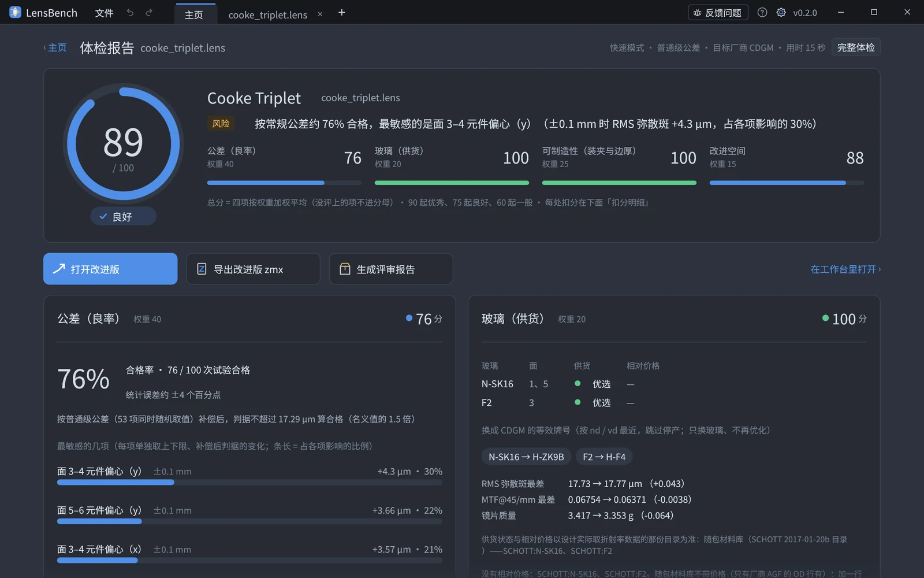Click the 良好 rating badge
Screen dimensions: 924x578
pyautogui.click(x=123, y=216)
